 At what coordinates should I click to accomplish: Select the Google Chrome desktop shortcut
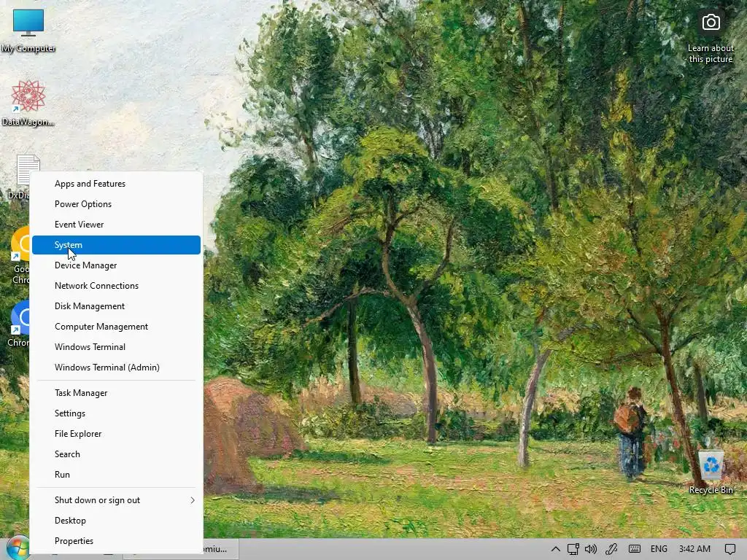(x=19, y=256)
